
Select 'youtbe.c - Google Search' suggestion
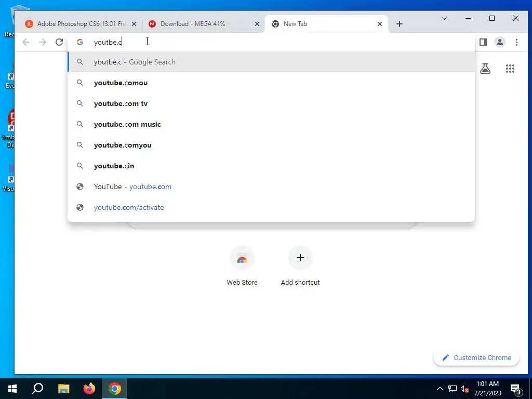[x=271, y=62]
